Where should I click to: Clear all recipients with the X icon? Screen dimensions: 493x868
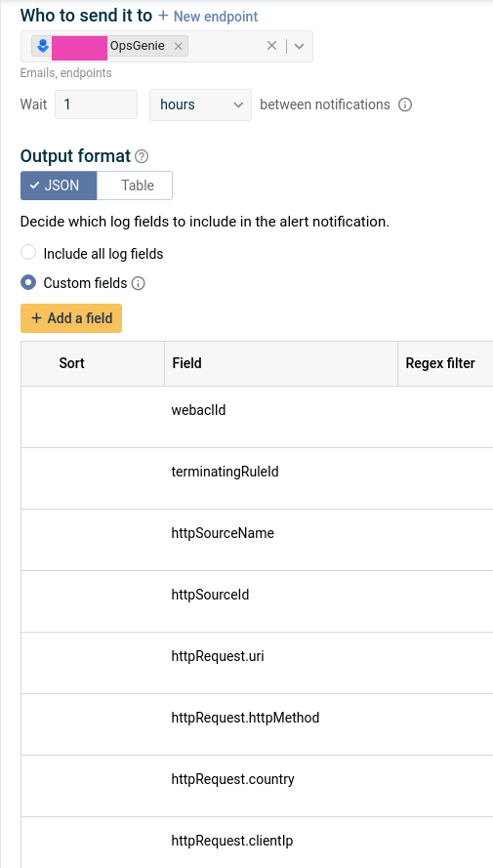tap(271, 46)
